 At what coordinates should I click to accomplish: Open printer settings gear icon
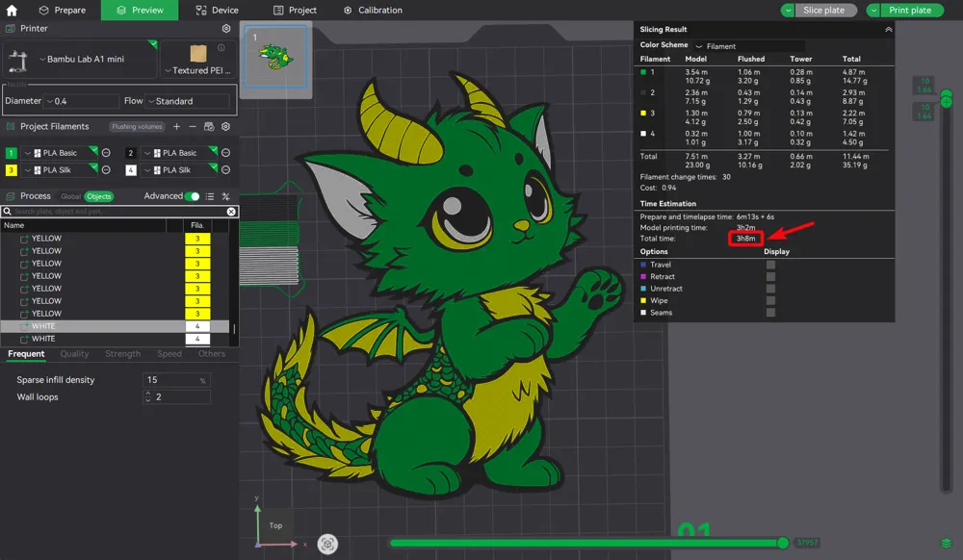pyautogui.click(x=226, y=28)
